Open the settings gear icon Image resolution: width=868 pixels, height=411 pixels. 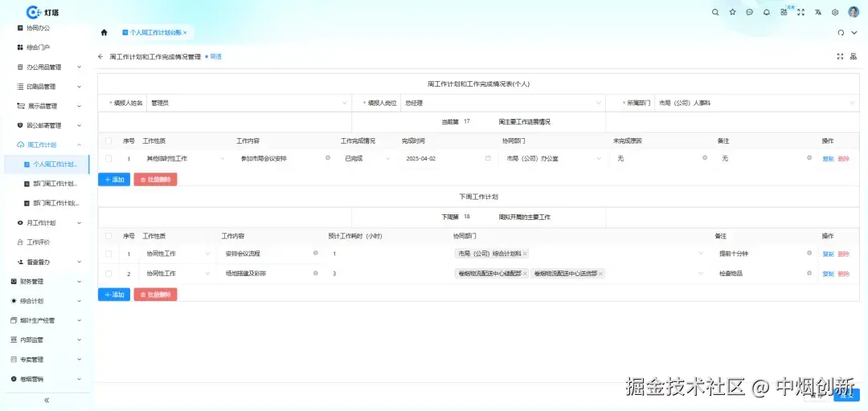coord(835,12)
